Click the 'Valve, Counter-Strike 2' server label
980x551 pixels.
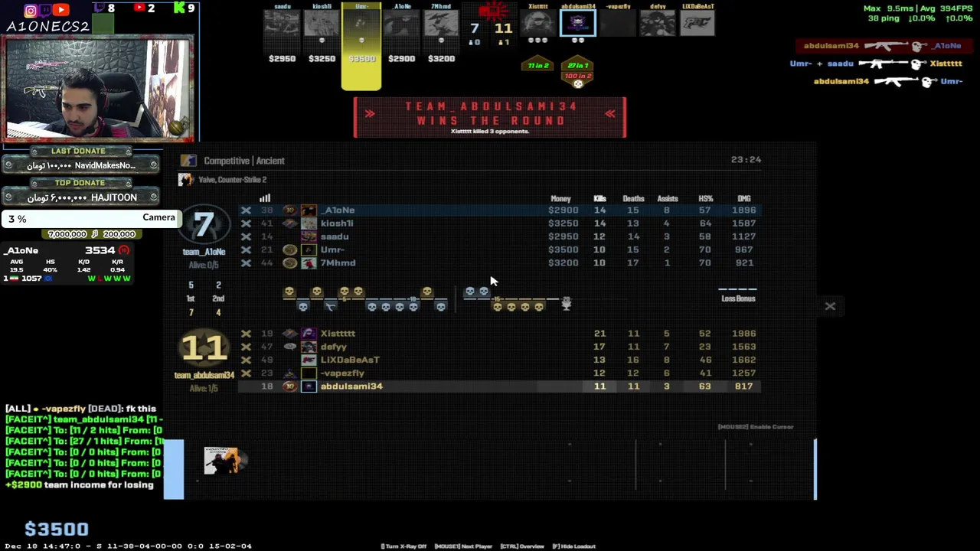pos(232,180)
